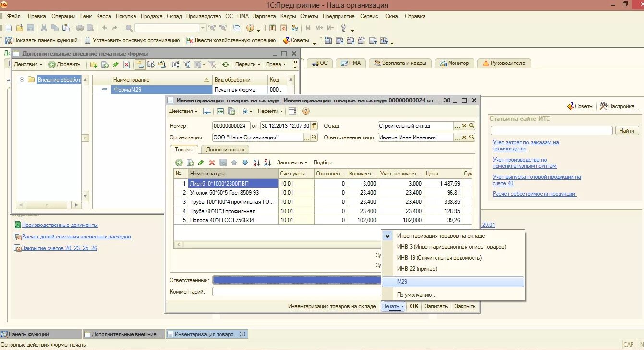Screen dimensions: 644x350
Task: Click green Add row icon in Товары table
Action: 179,162
